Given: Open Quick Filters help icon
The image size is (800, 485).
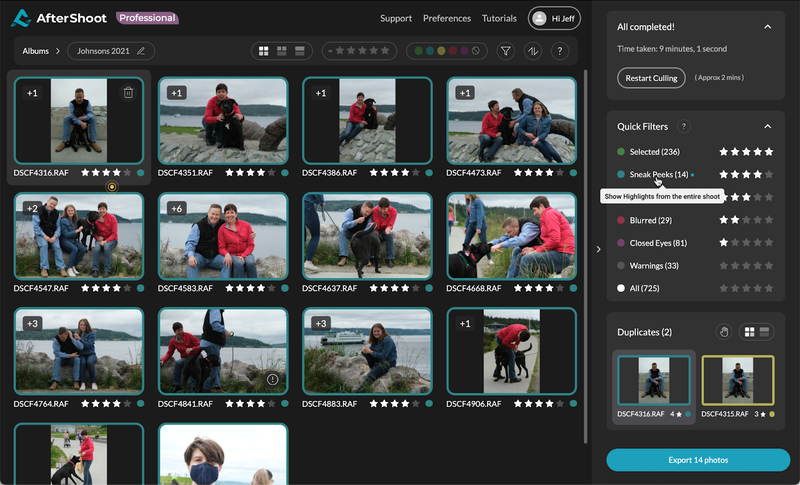Looking at the screenshot, I should point(684,127).
